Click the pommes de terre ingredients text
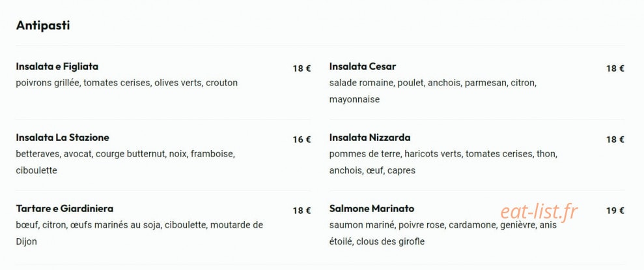The height and width of the screenshot is (270, 644). click(x=443, y=162)
